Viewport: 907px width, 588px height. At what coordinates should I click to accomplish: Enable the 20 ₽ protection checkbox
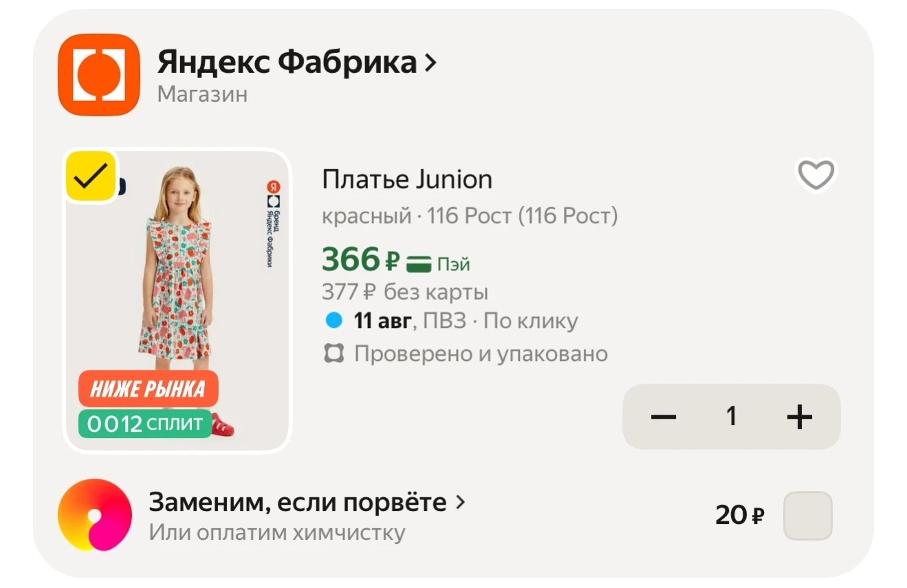808,515
